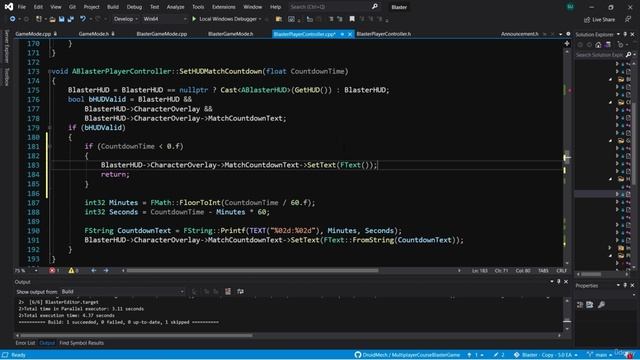The width and height of the screenshot is (640, 360).
Task: Click the editor tab settings gear icon
Action: (x=568, y=34)
